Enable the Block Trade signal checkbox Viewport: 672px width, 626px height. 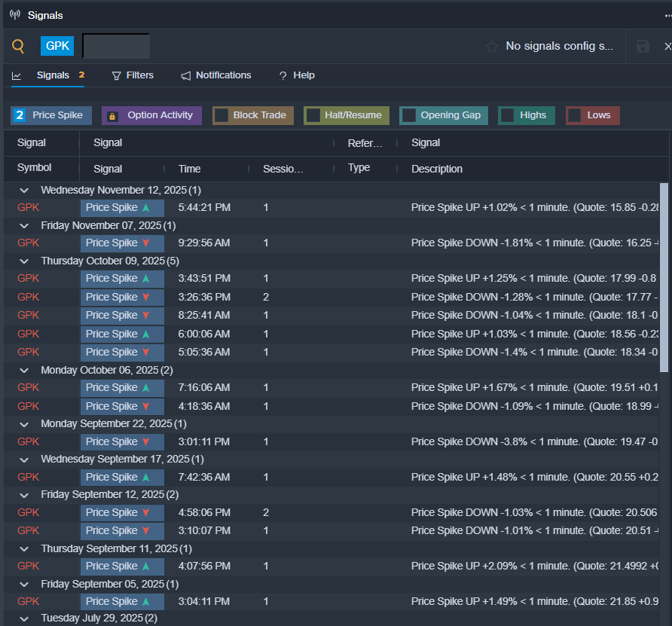[221, 115]
